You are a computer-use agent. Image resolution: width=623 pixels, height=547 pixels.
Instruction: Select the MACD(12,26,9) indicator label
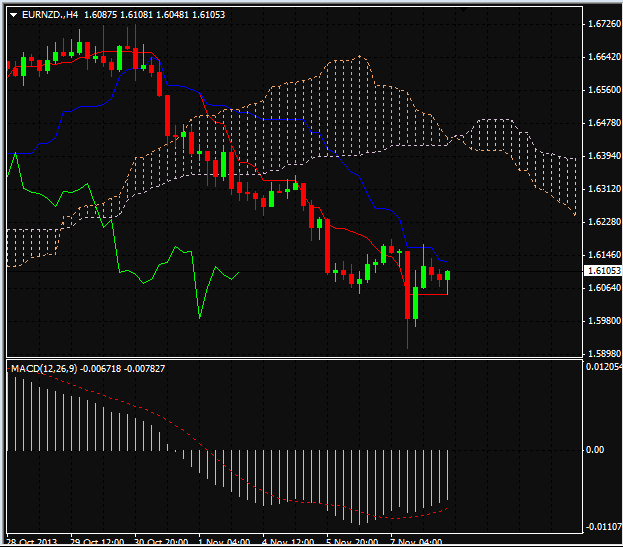tap(44, 369)
